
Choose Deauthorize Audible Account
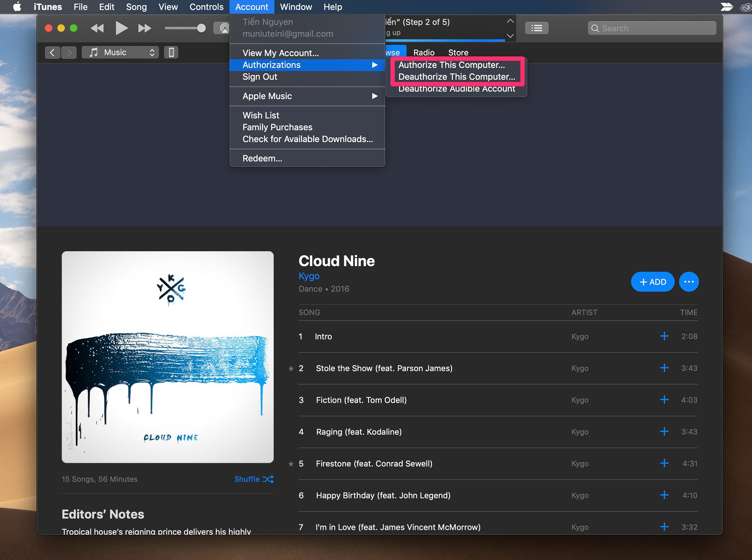coord(457,89)
